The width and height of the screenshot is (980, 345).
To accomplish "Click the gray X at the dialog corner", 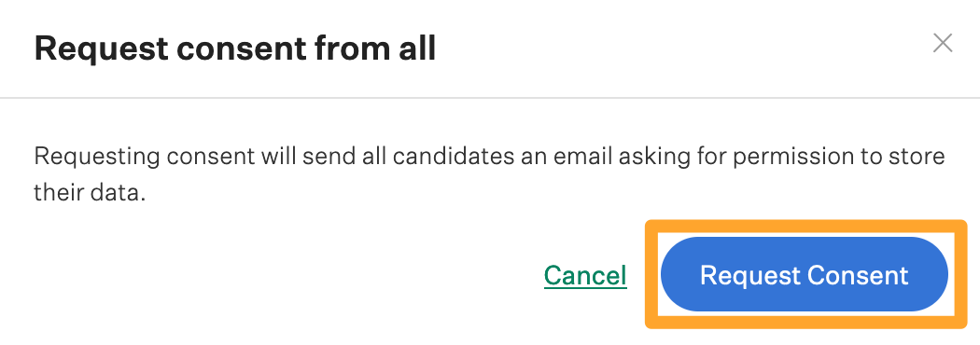I will (x=943, y=43).
